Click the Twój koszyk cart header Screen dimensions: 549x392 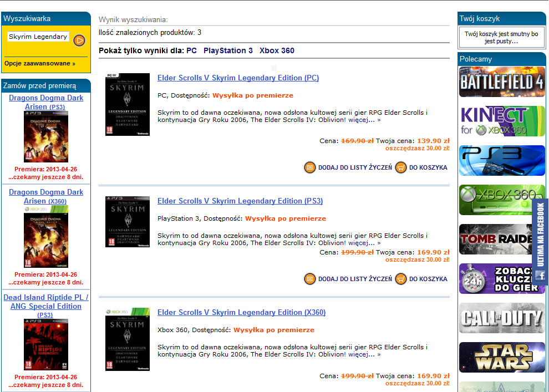tap(501, 18)
